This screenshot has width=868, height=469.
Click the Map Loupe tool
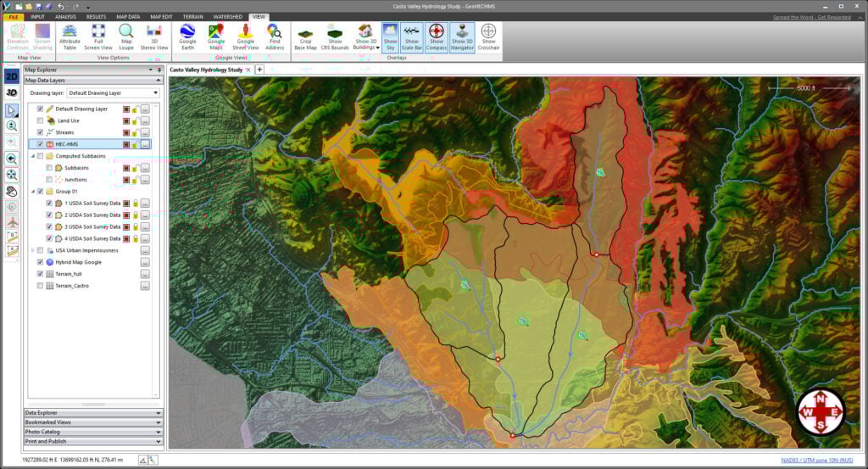click(x=126, y=37)
